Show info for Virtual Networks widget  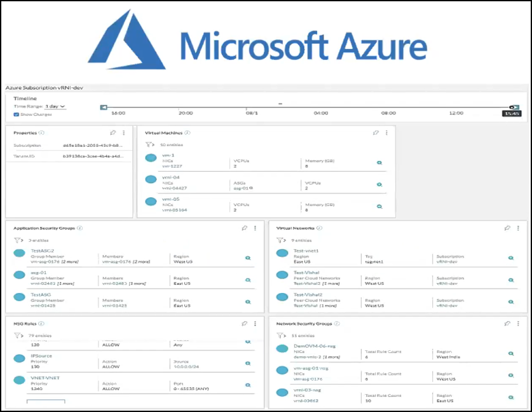pyautogui.click(x=319, y=228)
